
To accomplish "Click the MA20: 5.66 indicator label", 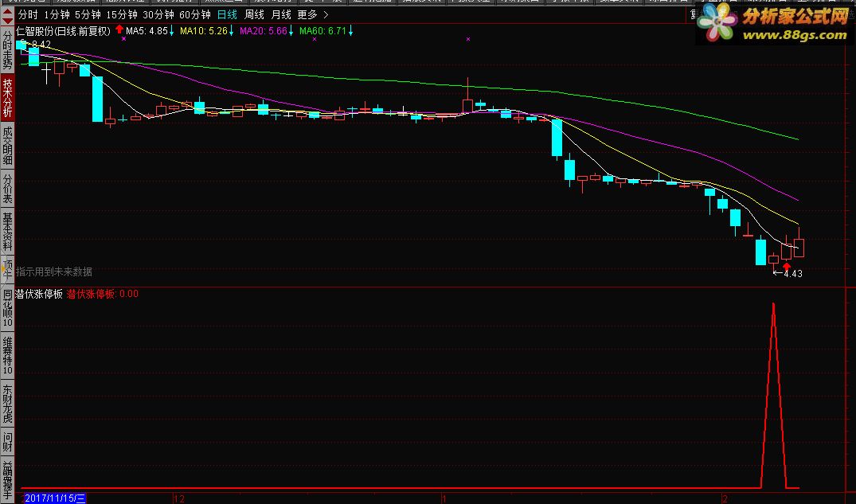I will click(263, 31).
